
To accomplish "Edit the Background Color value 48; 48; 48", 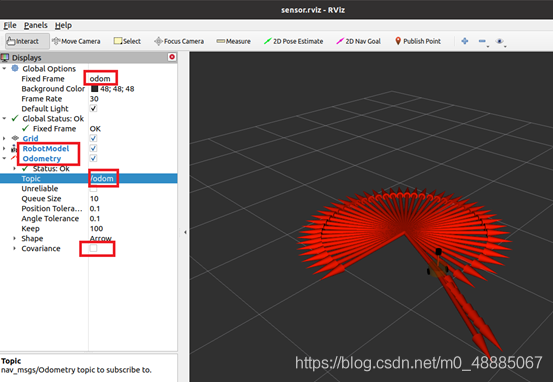I will pyautogui.click(x=117, y=89).
